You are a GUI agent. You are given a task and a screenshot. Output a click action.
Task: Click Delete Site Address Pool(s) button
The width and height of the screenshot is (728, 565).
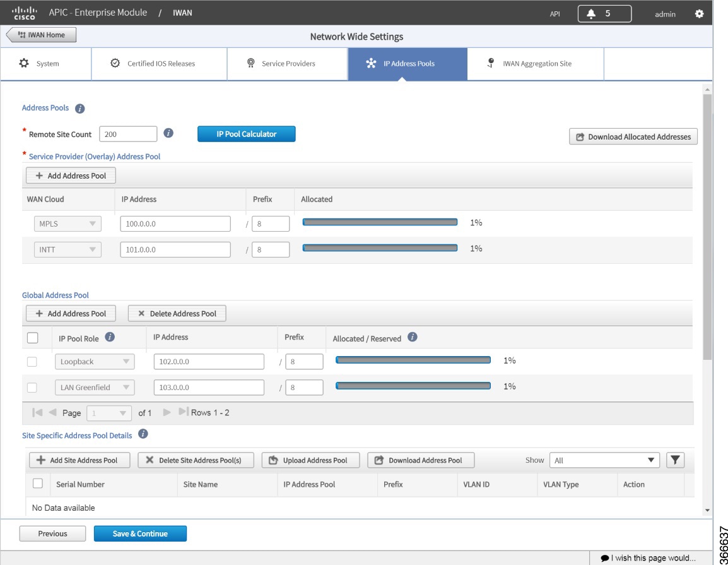(x=196, y=460)
